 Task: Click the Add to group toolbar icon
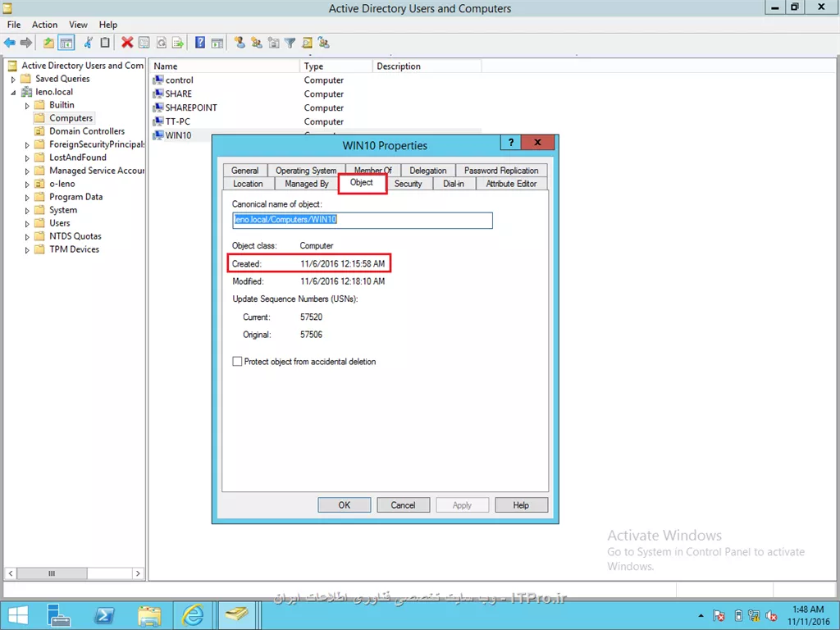click(323, 43)
